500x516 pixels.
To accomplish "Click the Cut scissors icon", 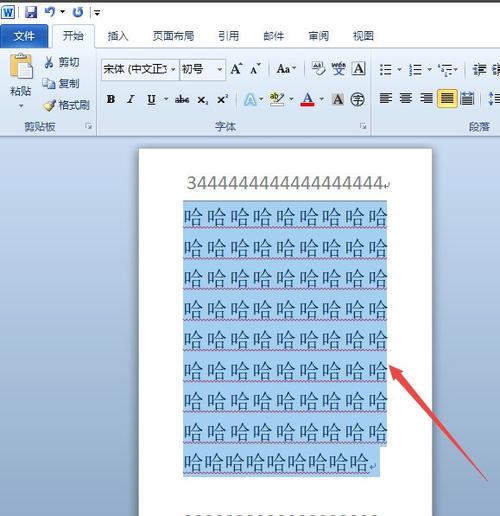I will click(49, 62).
